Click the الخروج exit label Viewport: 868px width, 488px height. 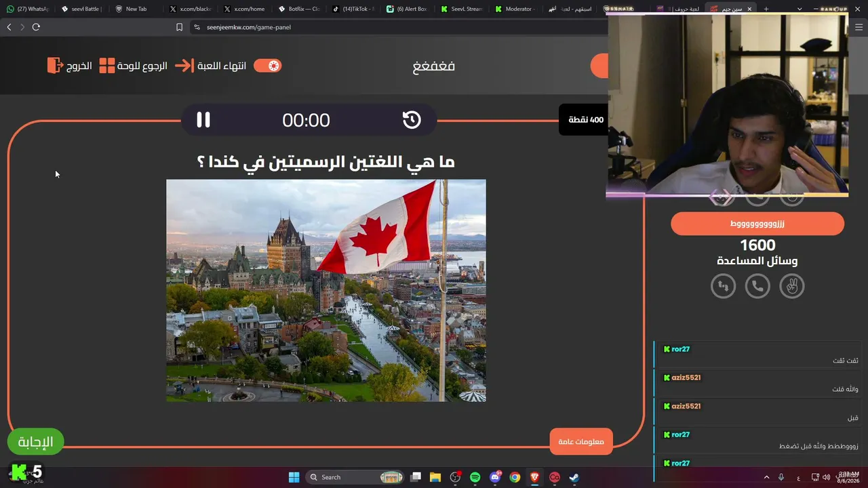click(79, 66)
